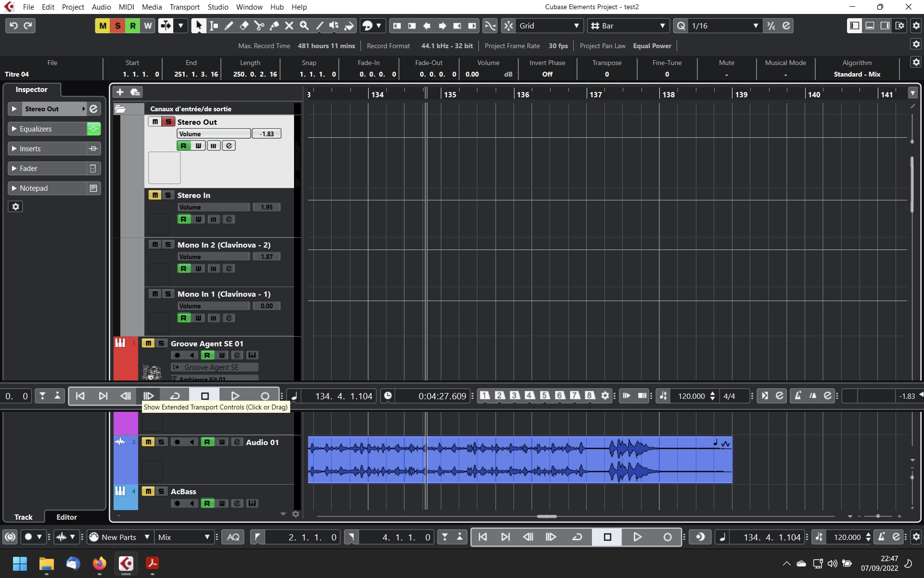The image size is (924, 578).
Task: Open Firefox from the Windows taskbar
Action: click(100, 563)
